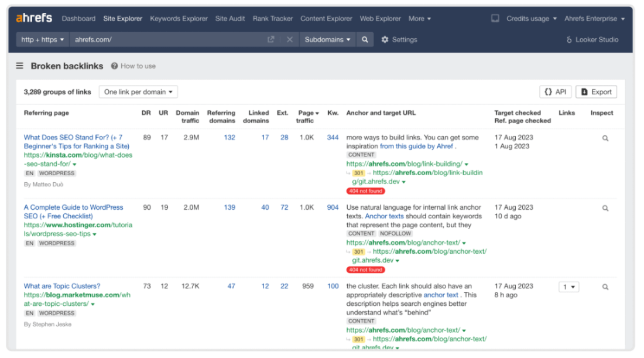The width and height of the screenshot is (644, 358).
Task: Clear the URL field with X icon
Action: (290, 39)
